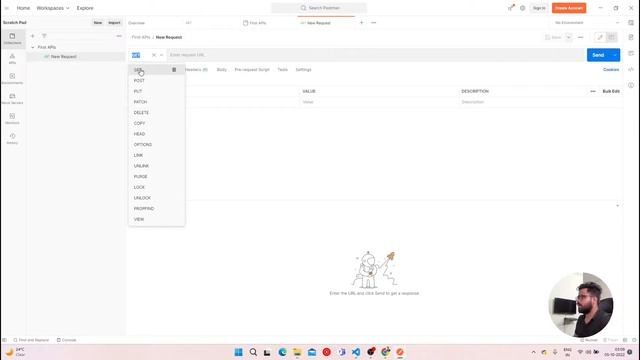
Task: Open the Environments sidebar panel
Action: [12, 78]
